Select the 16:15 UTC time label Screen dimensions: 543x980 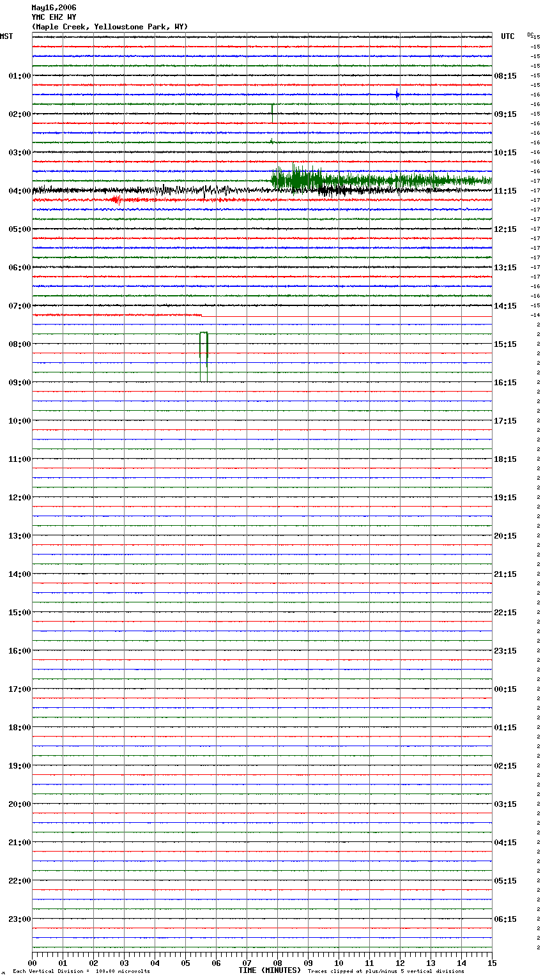505,383
